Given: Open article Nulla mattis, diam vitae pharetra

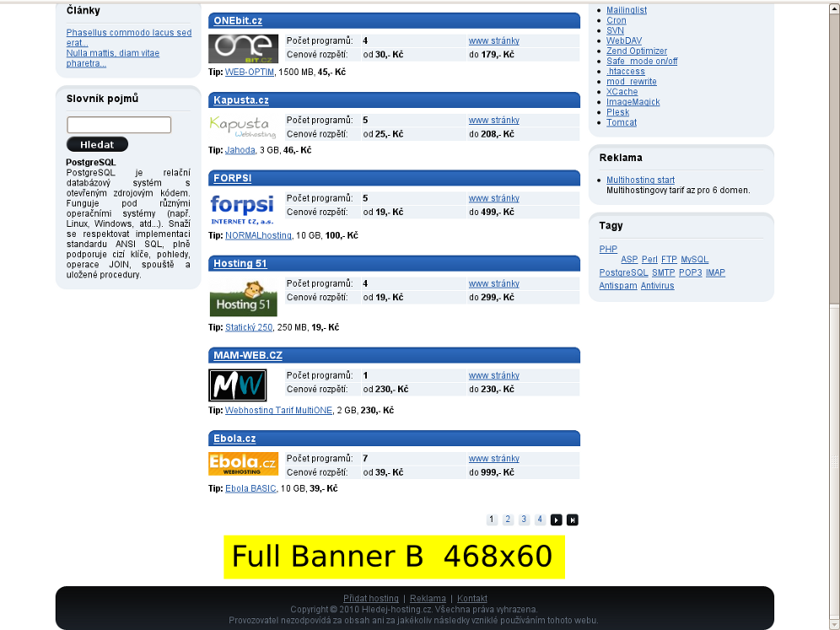Looking at the screenshot, I should click(113, 58).
